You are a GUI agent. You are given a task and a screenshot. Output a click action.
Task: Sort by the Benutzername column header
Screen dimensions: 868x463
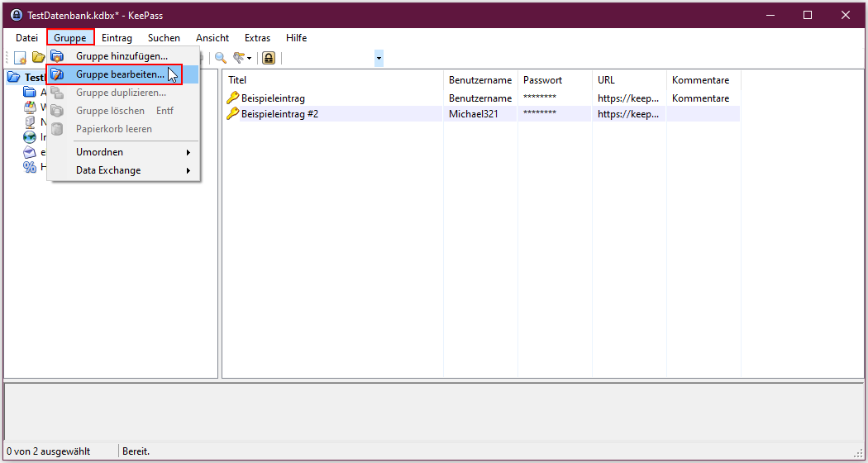480,80
